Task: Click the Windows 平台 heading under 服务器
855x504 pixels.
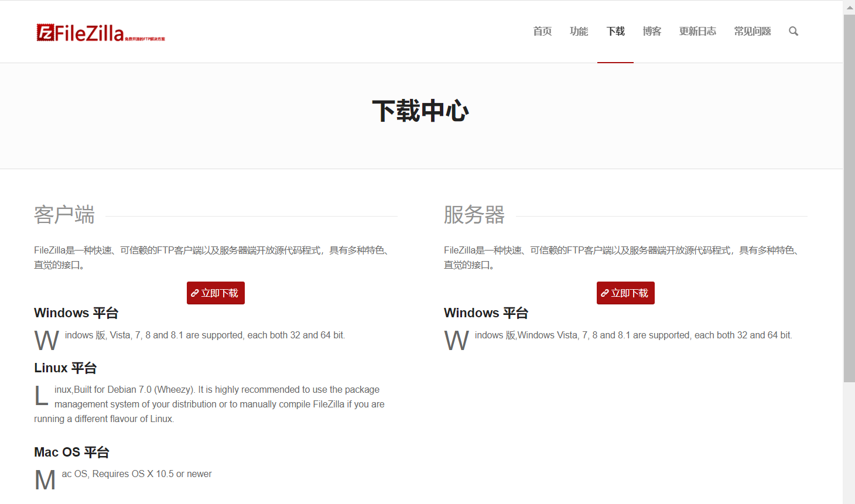Action: [486, 313]
